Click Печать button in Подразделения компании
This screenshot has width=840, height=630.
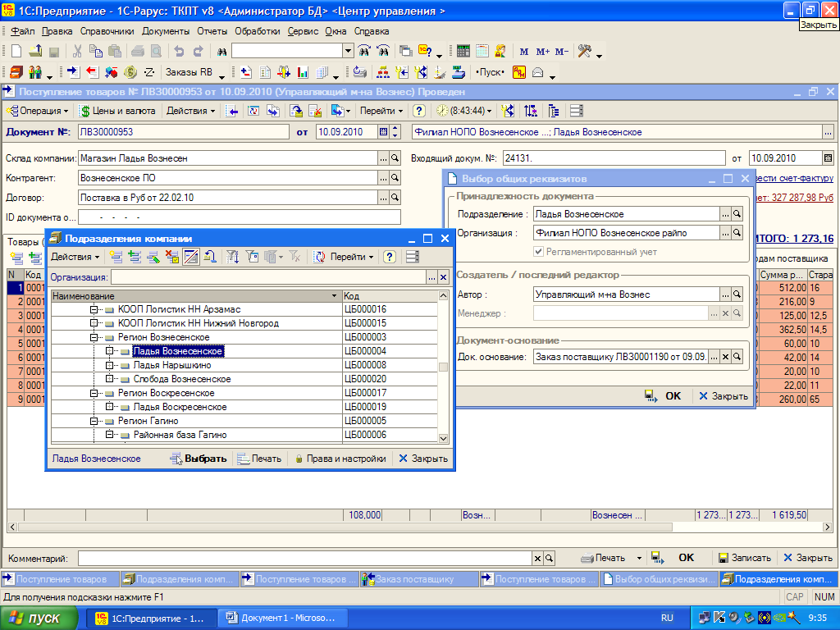pos(259,459)
